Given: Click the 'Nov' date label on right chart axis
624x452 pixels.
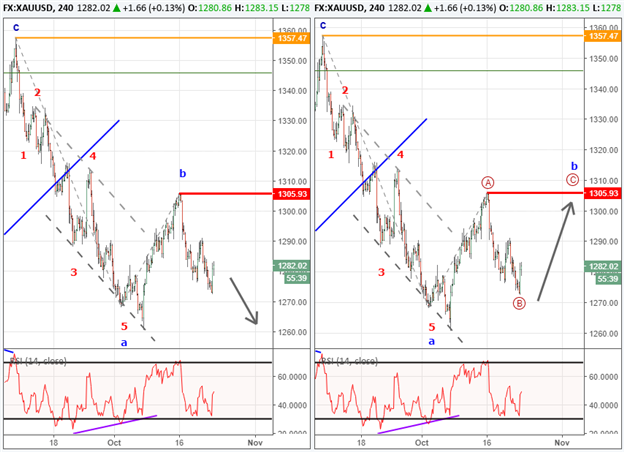Looking at the screenshot, I should pos(562,442).
